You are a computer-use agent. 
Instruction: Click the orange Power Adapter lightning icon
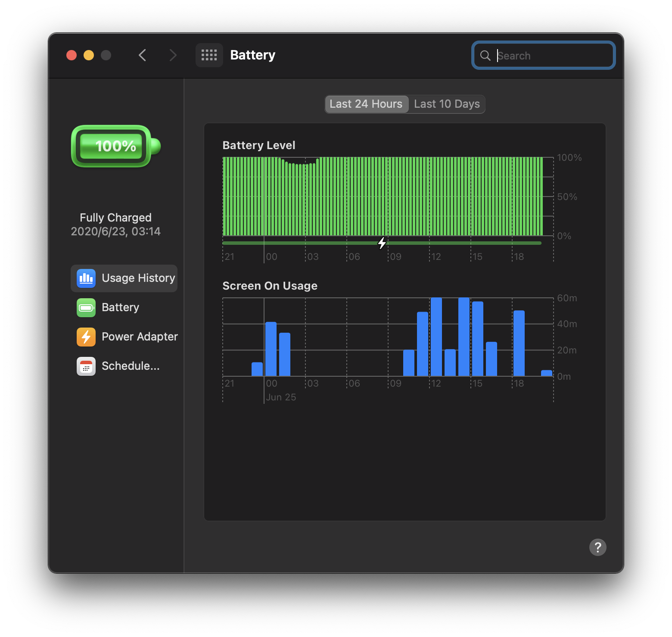click(86, 337)
